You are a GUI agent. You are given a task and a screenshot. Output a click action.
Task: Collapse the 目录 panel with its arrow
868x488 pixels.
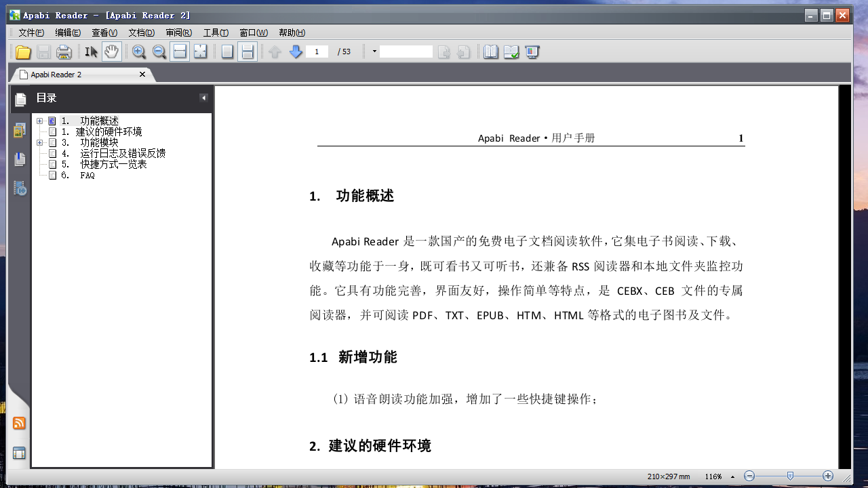[x=203, y=98]
